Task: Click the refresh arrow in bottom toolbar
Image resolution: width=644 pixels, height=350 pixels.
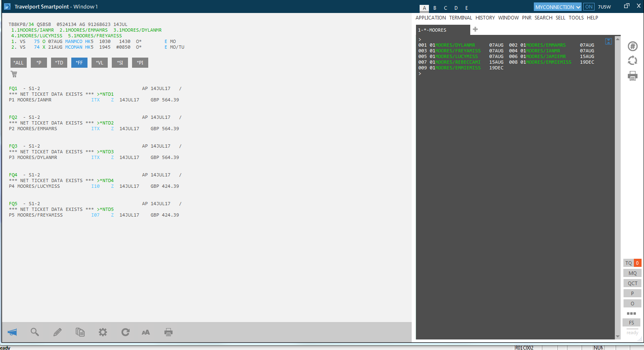Action: pos(126,332)
